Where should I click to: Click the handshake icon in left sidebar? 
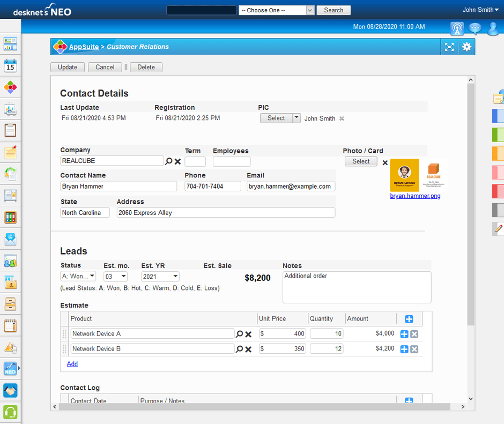point(10,390)
